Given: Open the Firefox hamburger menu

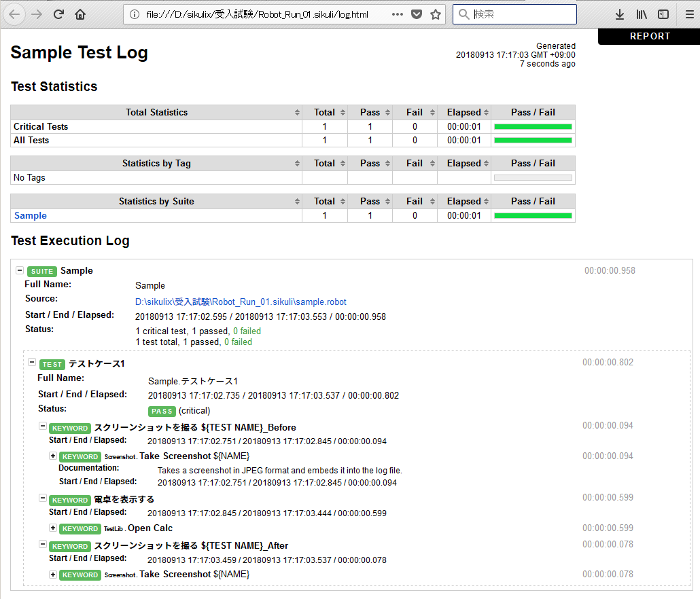Looking at the screenshot, I should pyautogui.click(x=690, y=14).
